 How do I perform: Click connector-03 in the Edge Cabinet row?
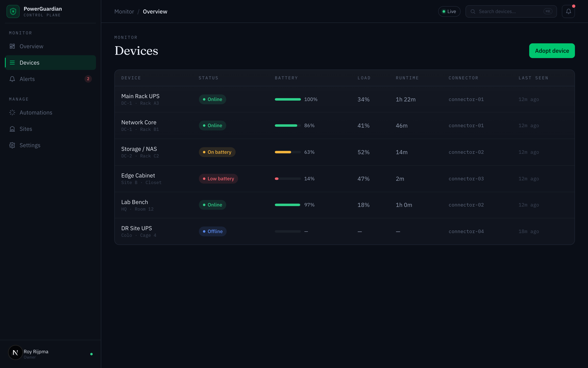pos(466,179)
